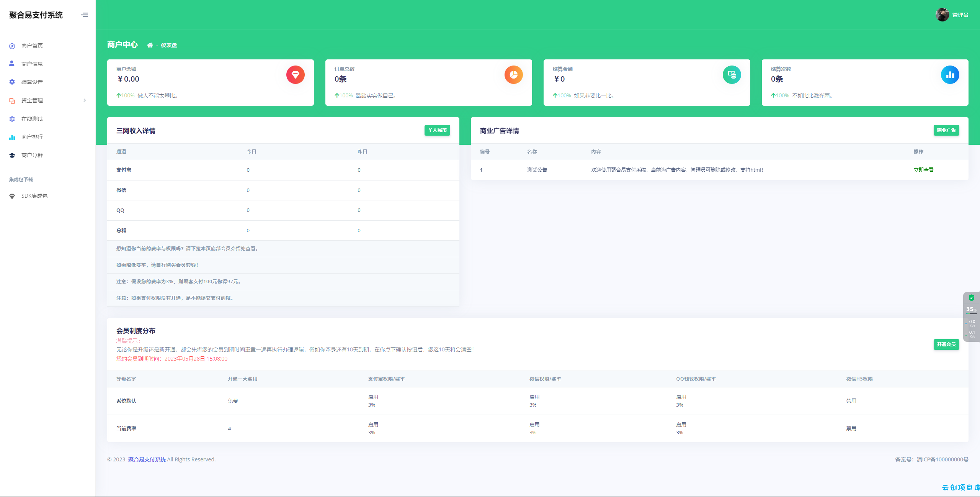Click the home icon in breadcrumb
The image size is (980, 497).
coord(150,45)
